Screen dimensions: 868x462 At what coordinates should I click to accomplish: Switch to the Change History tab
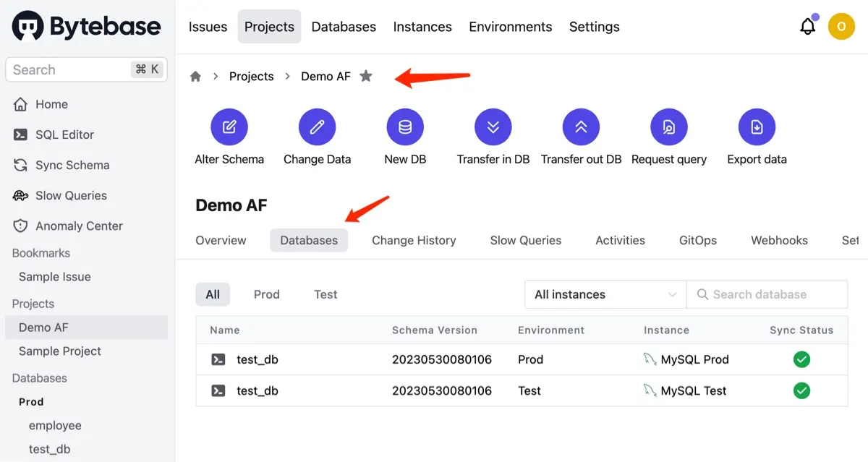(x=414, y=240)
